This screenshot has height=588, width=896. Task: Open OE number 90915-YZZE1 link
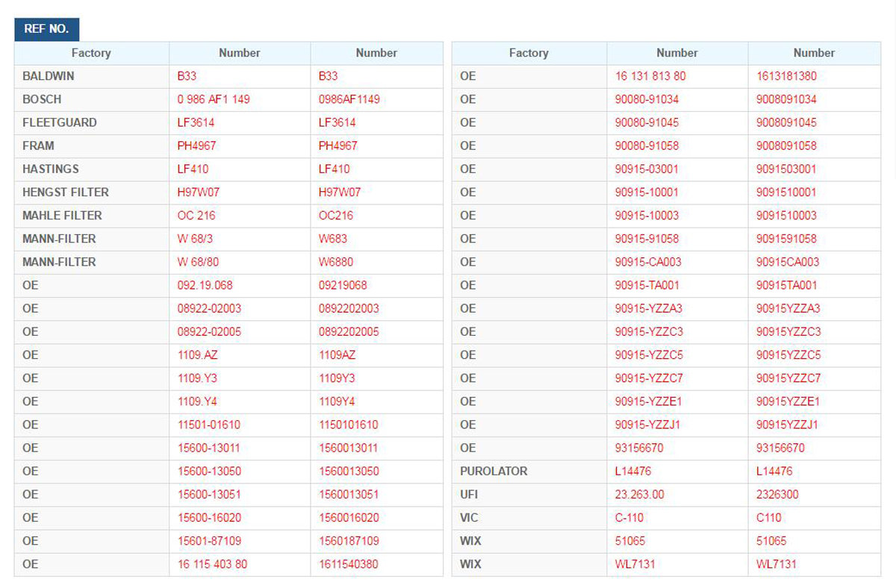point(648,401)
